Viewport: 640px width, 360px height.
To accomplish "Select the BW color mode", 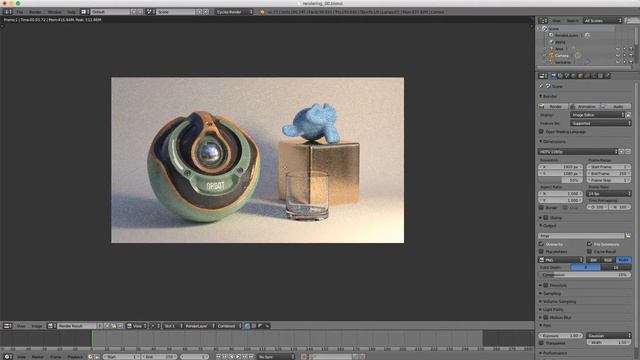I will (593, 260).
